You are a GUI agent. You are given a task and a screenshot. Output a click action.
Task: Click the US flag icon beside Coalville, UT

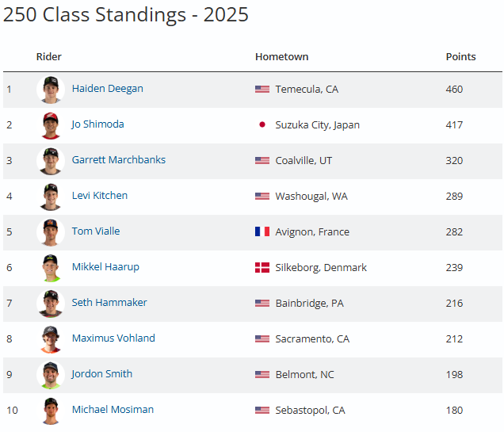(x=262, y=161)
